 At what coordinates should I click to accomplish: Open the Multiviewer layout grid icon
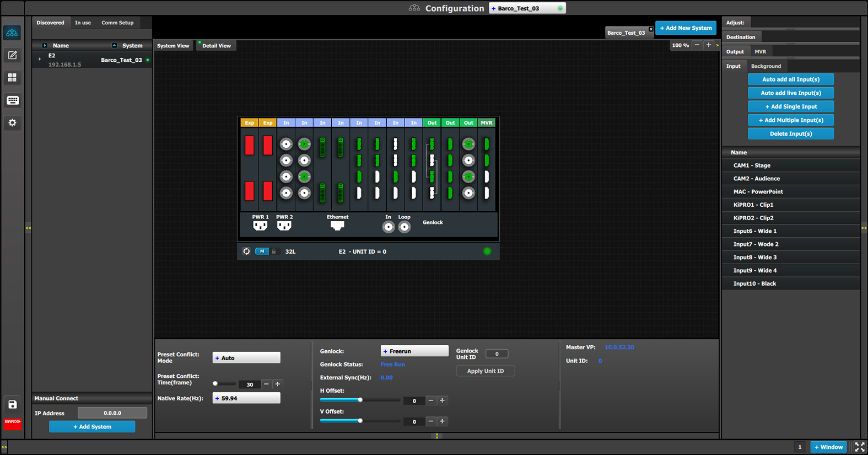[12, 78]
